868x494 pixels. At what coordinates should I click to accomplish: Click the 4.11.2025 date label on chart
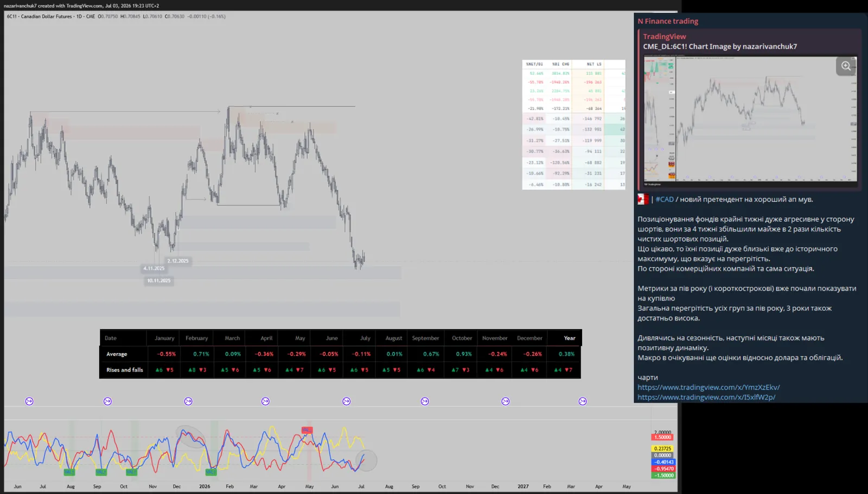[x=154, y=268]
